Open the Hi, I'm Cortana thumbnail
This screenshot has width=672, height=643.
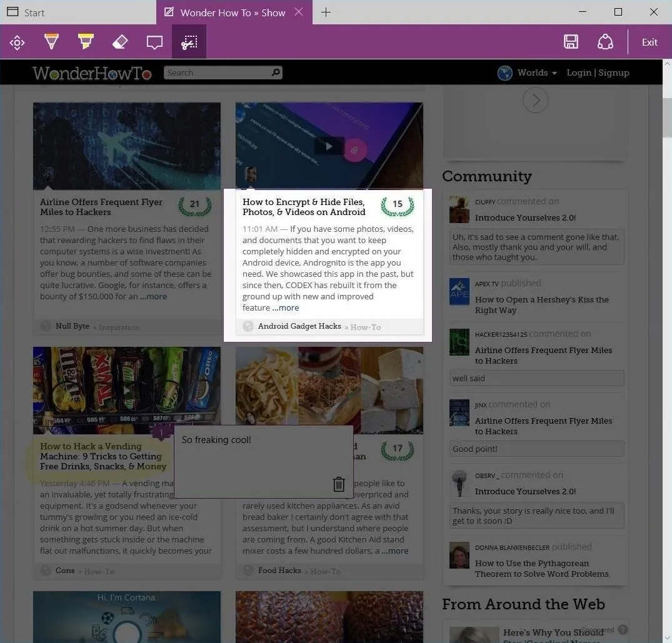[x=127, y=617]
